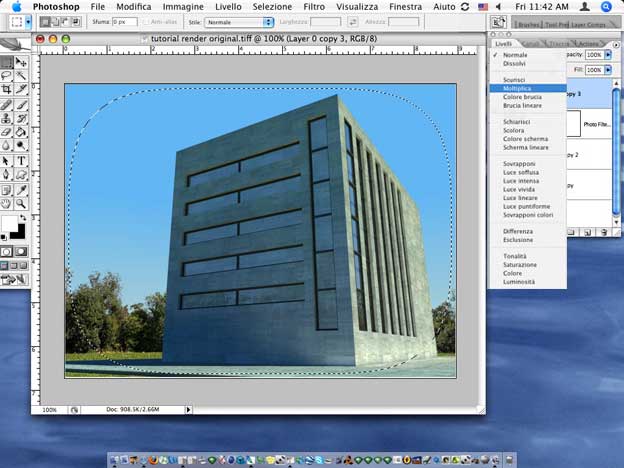This screenshot has height=468, width=624.
Task: Select the Crop tool
Action: tap(7, 89)
